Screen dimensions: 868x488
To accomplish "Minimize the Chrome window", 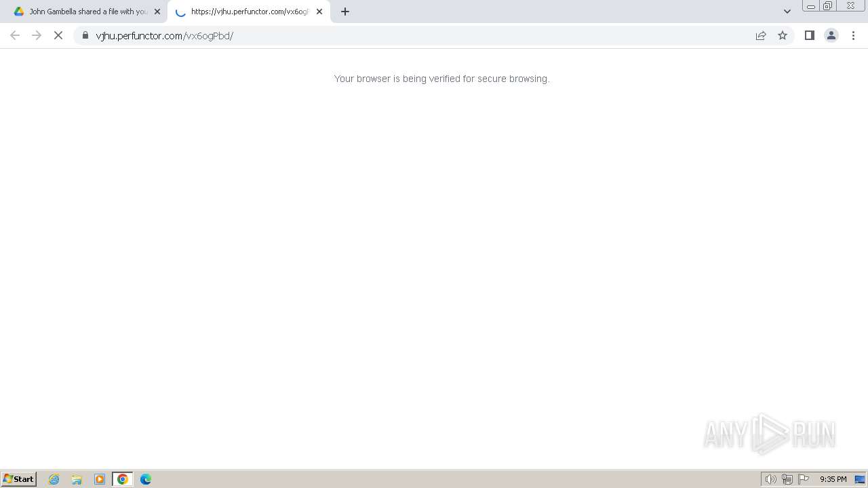I will [x=810, y=6].
